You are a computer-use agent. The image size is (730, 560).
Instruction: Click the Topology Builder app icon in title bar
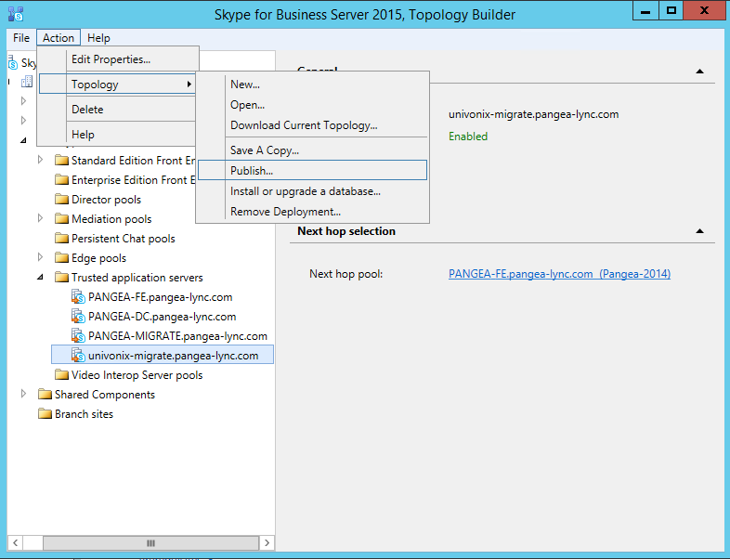(16, 14)
